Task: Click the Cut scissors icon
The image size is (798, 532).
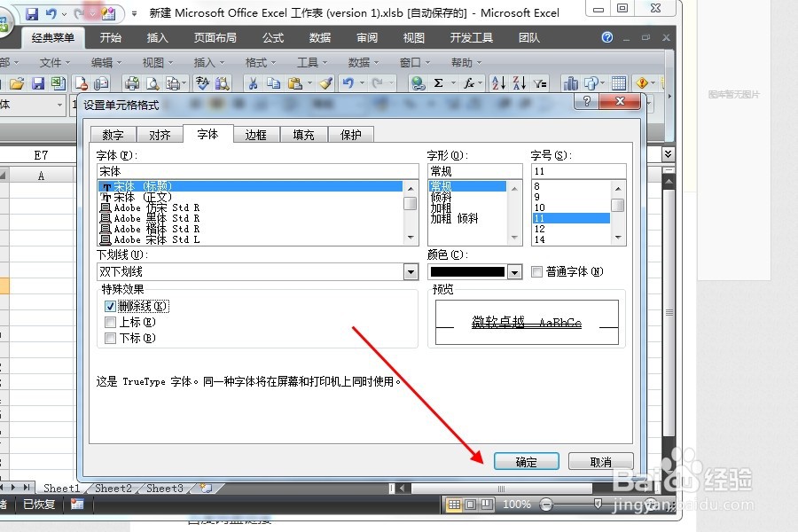Action: (x=253, y=83)
